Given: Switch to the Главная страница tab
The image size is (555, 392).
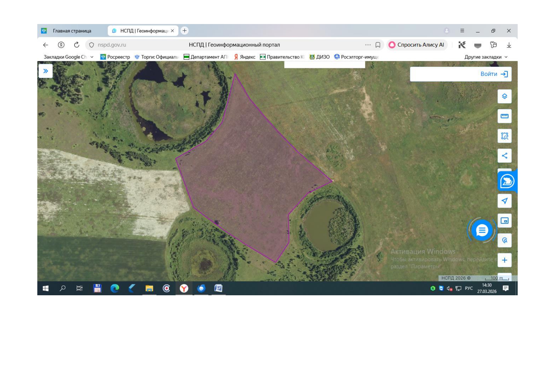Looking at the screenshot, I should coord(72,31).
